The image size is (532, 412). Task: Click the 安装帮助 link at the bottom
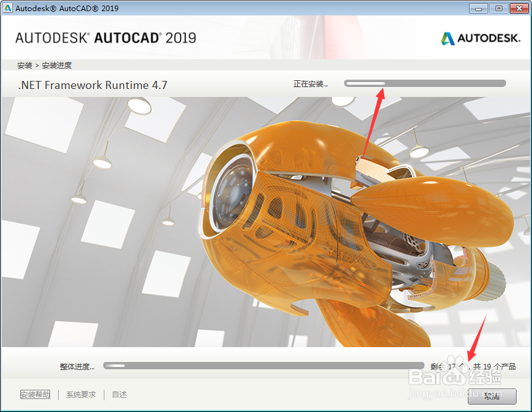click(x=35, y=394)
